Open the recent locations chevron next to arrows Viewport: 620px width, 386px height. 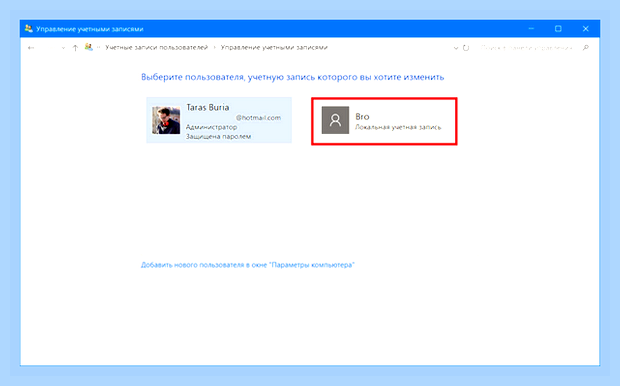tap(63, 48)
